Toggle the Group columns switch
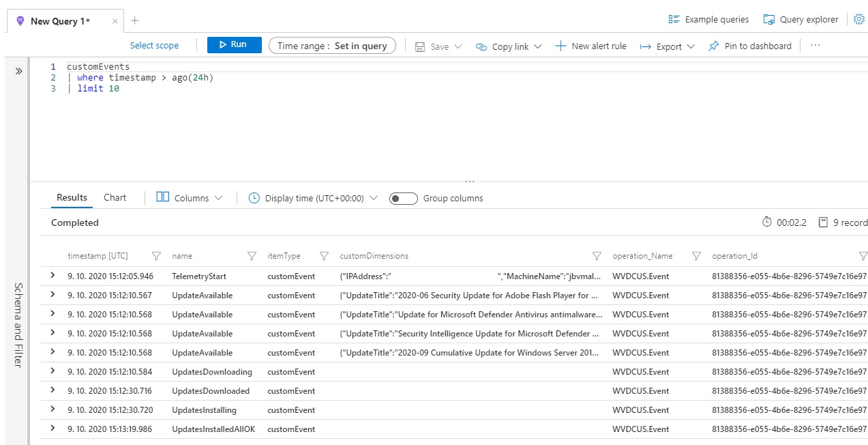Screen dimensions: 868x445 (403, 199)
